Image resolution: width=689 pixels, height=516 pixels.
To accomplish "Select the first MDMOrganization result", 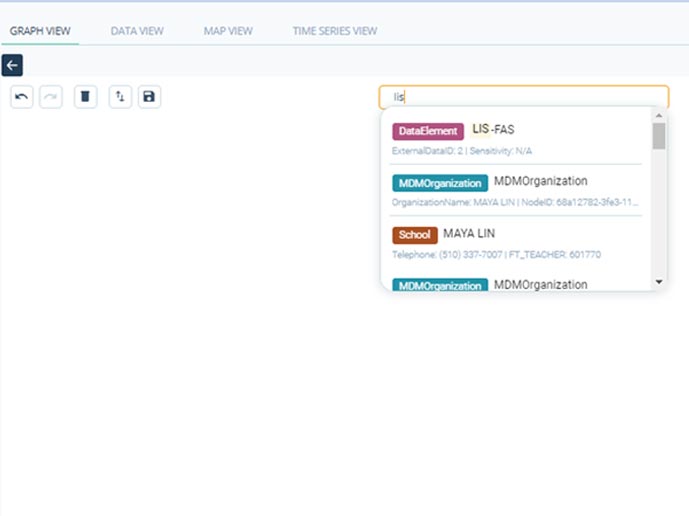I will coord(516,190).
